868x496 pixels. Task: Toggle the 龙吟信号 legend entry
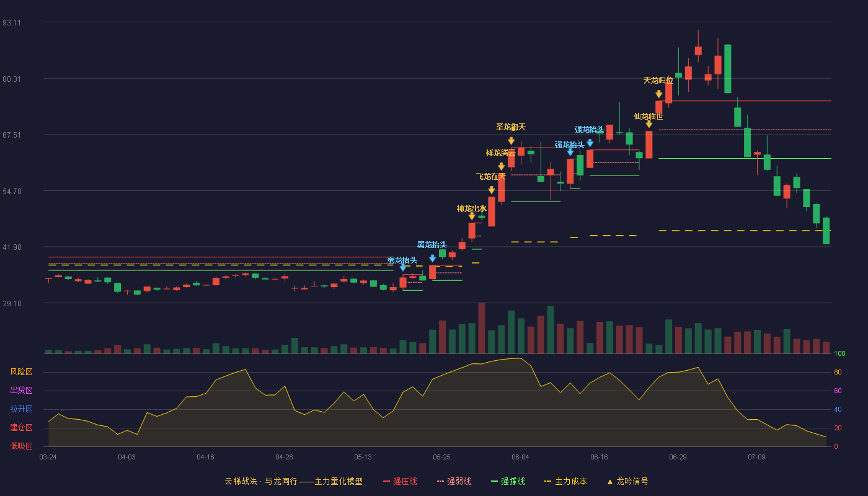click(627, 481)
